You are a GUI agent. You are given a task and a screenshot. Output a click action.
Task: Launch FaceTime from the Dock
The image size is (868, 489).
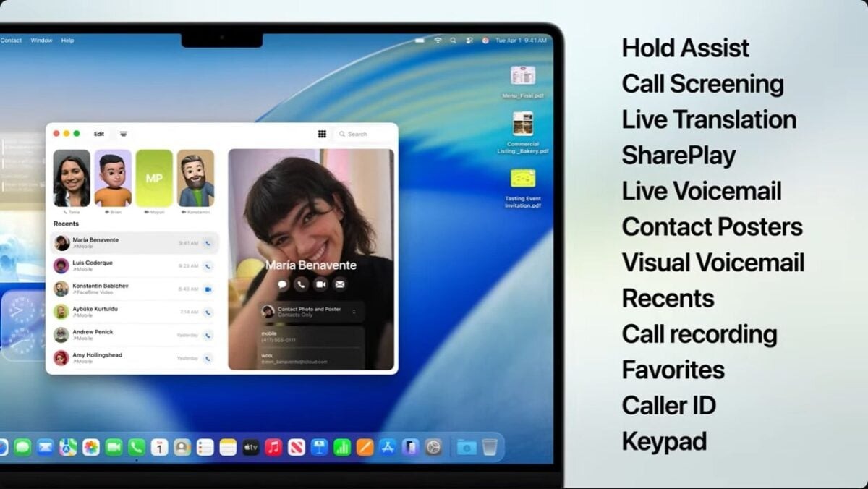114,445
